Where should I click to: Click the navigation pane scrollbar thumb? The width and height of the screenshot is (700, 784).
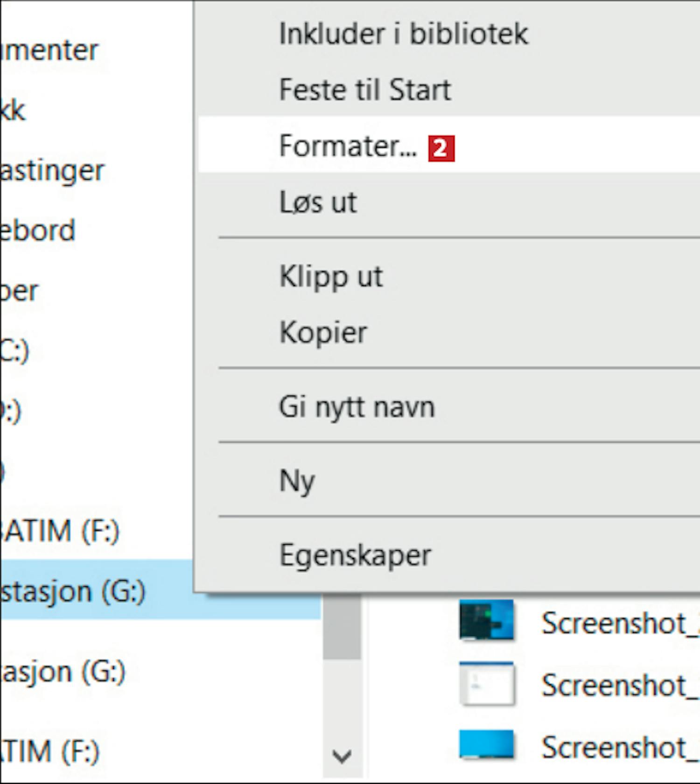[342, 628]
